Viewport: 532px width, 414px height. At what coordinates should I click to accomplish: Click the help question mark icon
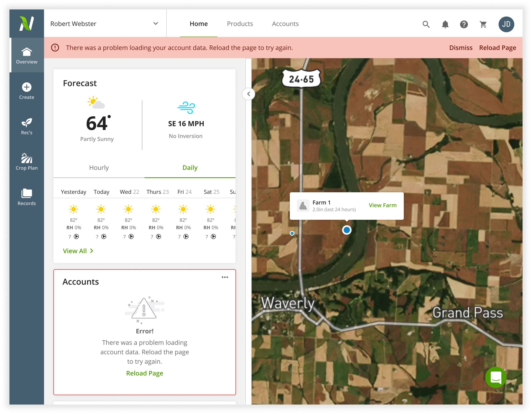tap(464, 24)
